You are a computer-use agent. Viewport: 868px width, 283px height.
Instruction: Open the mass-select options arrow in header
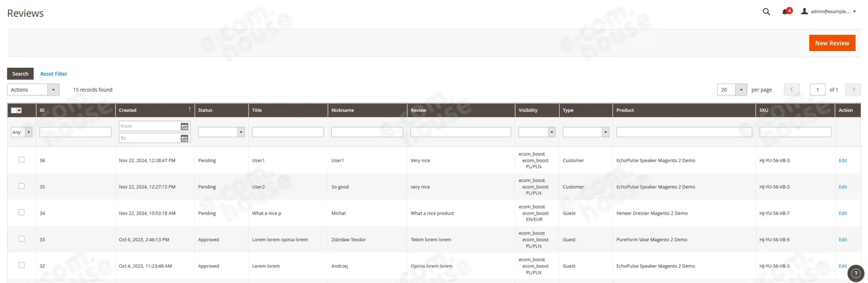click(20, 110)
